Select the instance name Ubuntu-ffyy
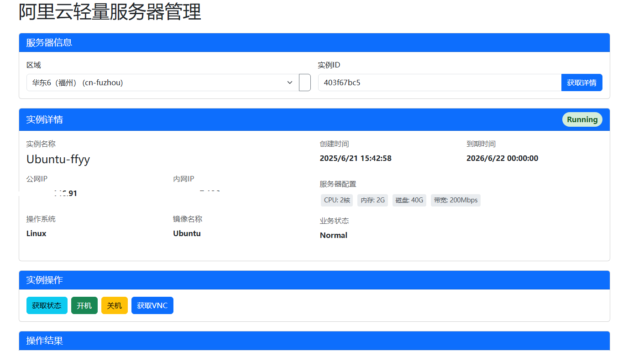Image resolution: width=644 pixels, height=351 pixels. [x=58, y=159]
